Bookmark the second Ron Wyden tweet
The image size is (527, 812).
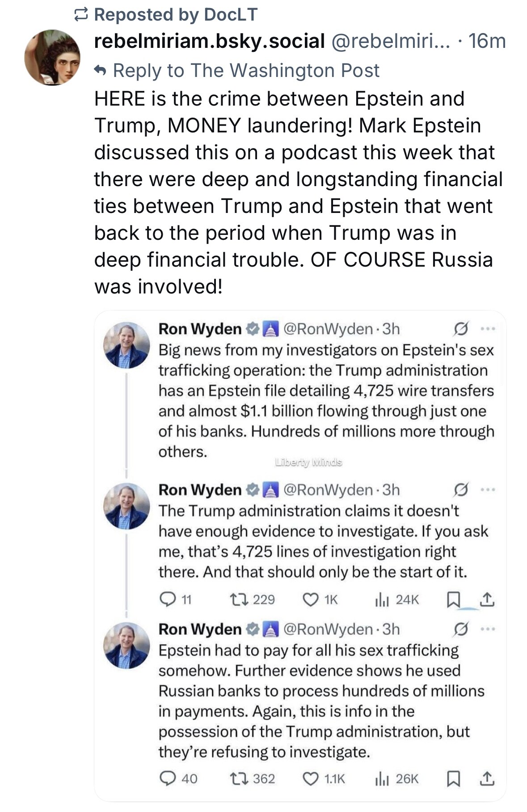(x=453, y=599)
